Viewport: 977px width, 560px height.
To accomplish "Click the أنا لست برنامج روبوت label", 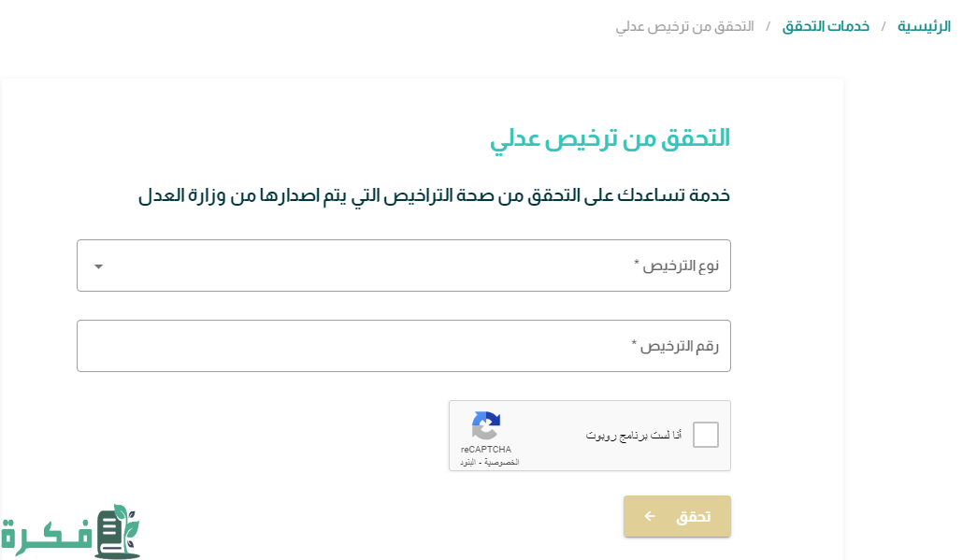I will 634,436.
